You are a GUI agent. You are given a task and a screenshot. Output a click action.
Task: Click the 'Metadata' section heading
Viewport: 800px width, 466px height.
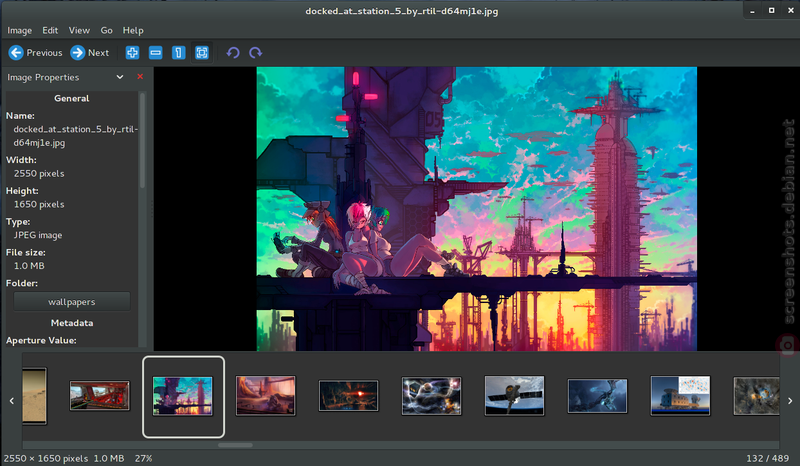coord(72,323)
